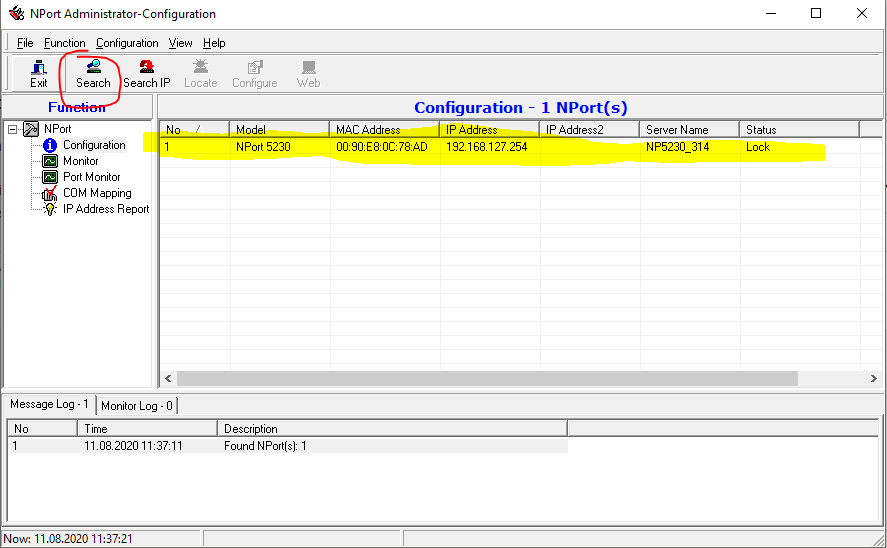Image resolution: width=887 pixels, height=548 pixels.
Task: Click the horizontal scrollbar right arrow
Action: 873,379
